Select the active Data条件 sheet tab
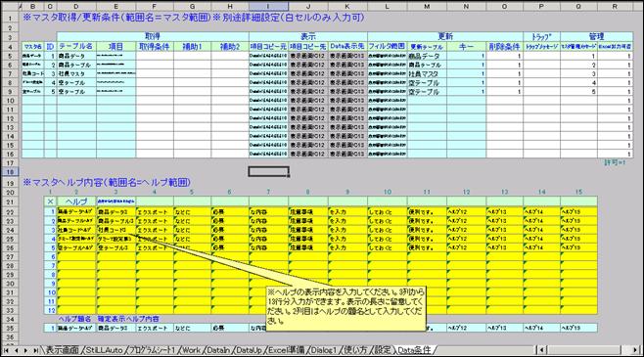The image size is (644, 357). click(414, 350)
